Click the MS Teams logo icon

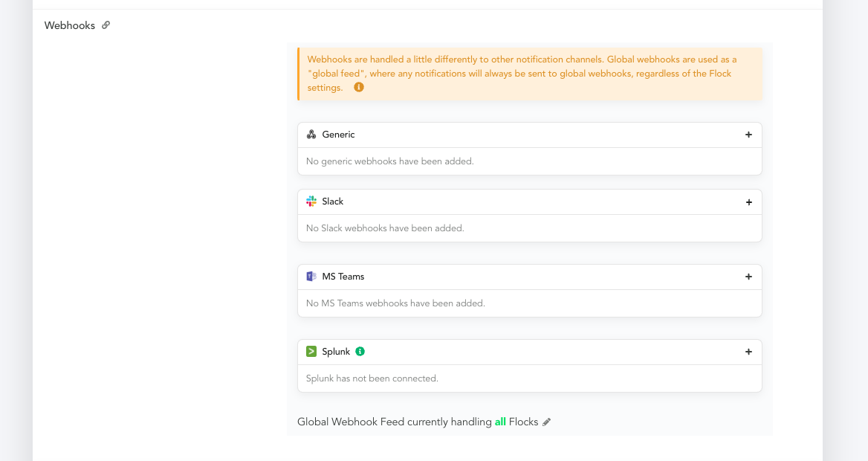(x=311, y=276)
